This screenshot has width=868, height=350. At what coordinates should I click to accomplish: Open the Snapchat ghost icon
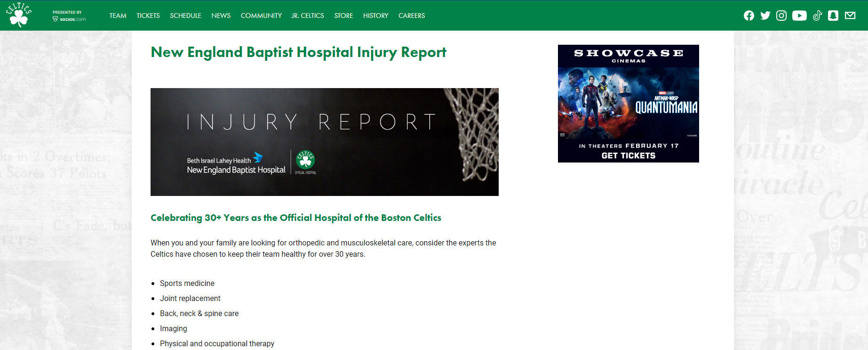click(x=833, y=16)
